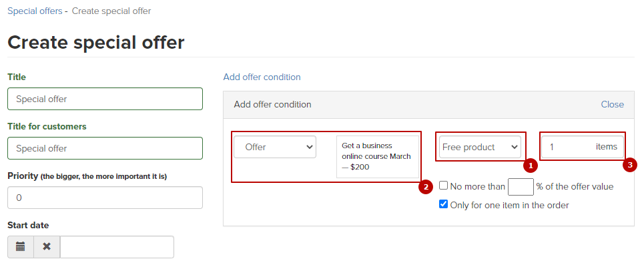Click the Title for customers field
The width and height of the screenshot is (644, 267).
[105, 148]
